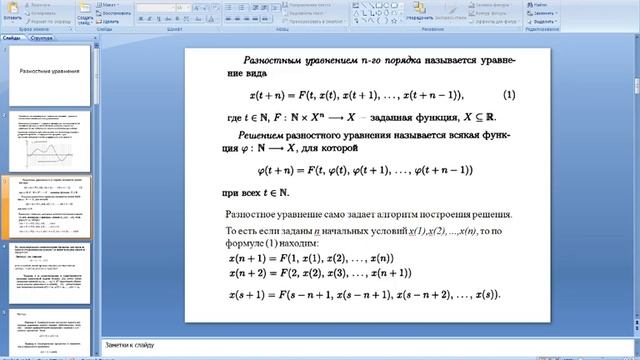The width and height of the screenshot is (640, 360).
Task: Click the Cut (Вырезать) command
Action: pyautogui.click(x=38, y=5)
